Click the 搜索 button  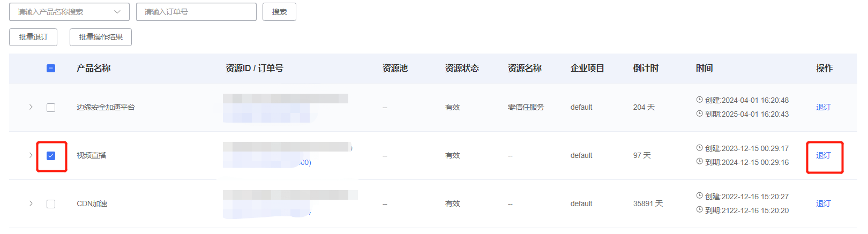pyautogui.click(x=279, y=12)
